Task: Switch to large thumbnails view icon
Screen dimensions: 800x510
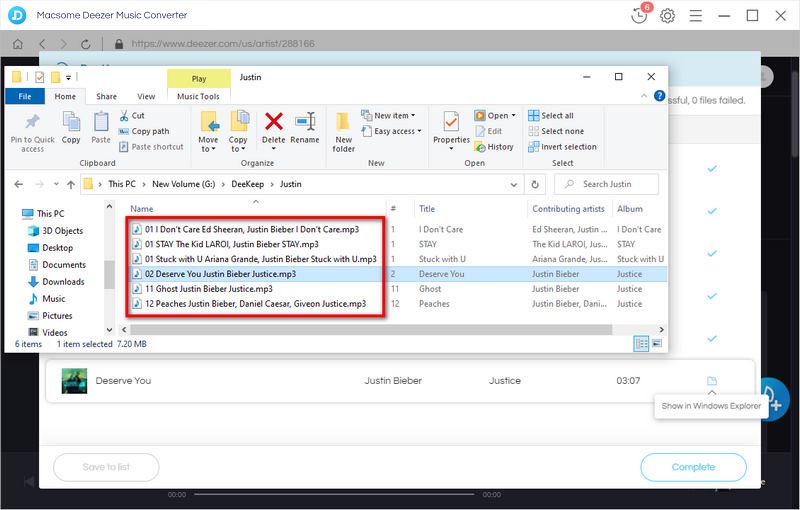Action: [x=657, y=344]
